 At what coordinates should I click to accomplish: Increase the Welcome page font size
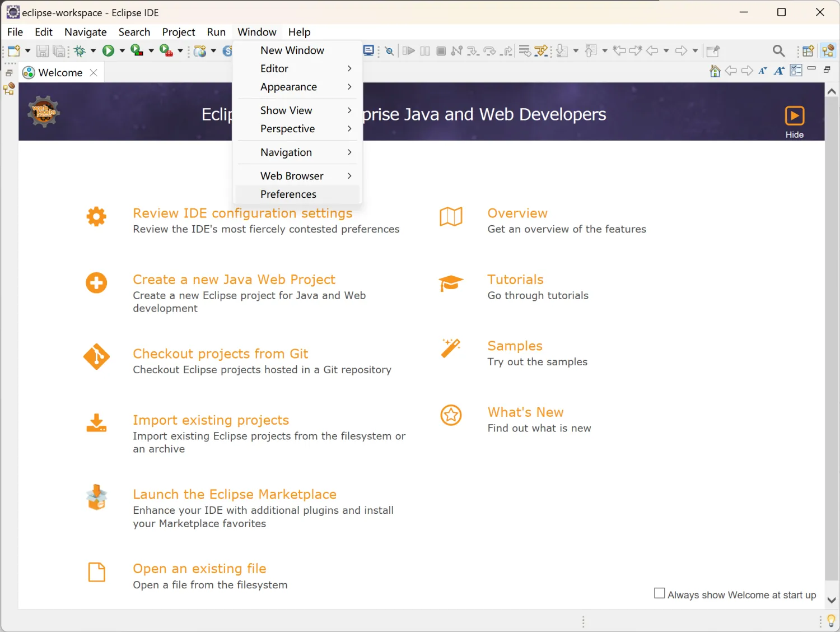point(779,71)
